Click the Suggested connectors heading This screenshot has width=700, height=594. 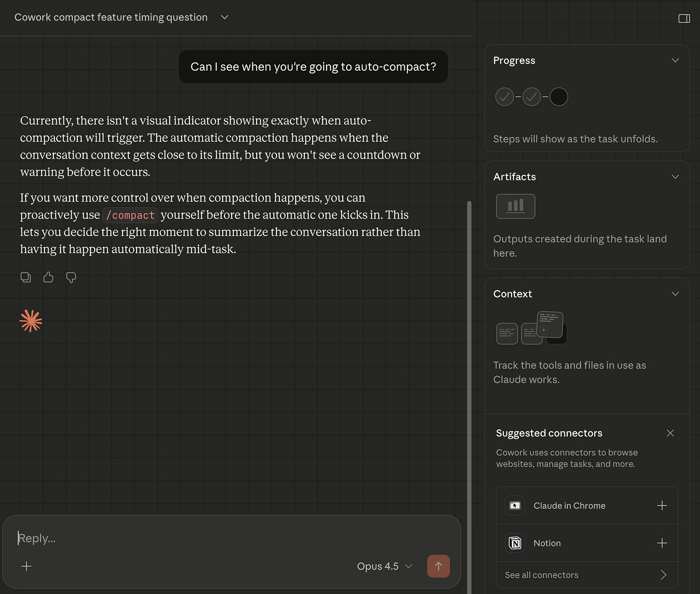(549, 433)
